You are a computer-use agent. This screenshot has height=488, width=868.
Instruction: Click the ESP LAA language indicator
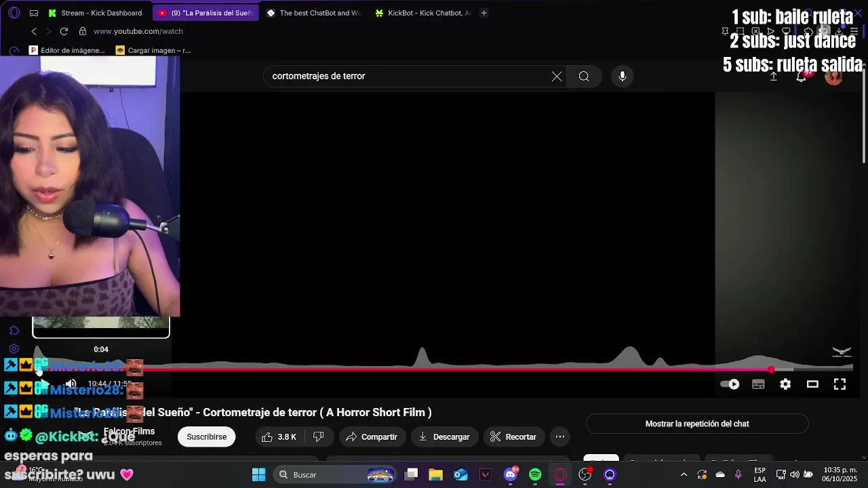point(760,474)
